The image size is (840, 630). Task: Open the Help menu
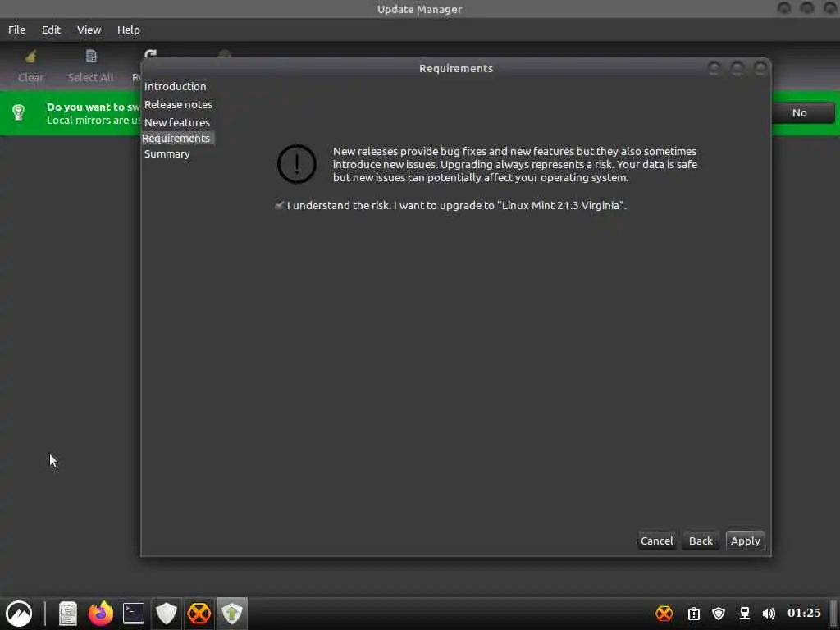[x=129, y=30]
